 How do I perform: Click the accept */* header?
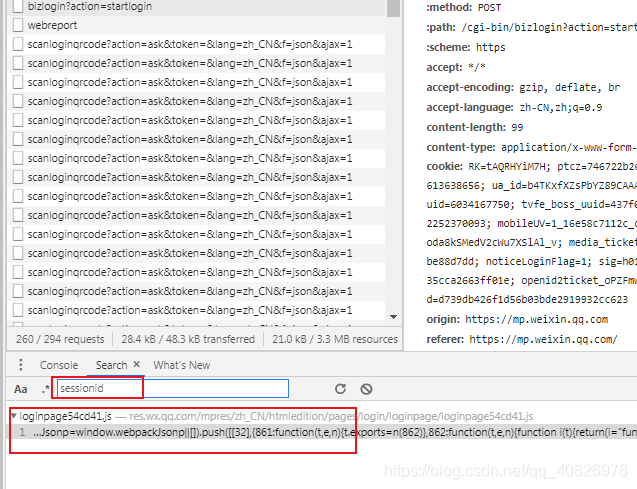(456, 67)
